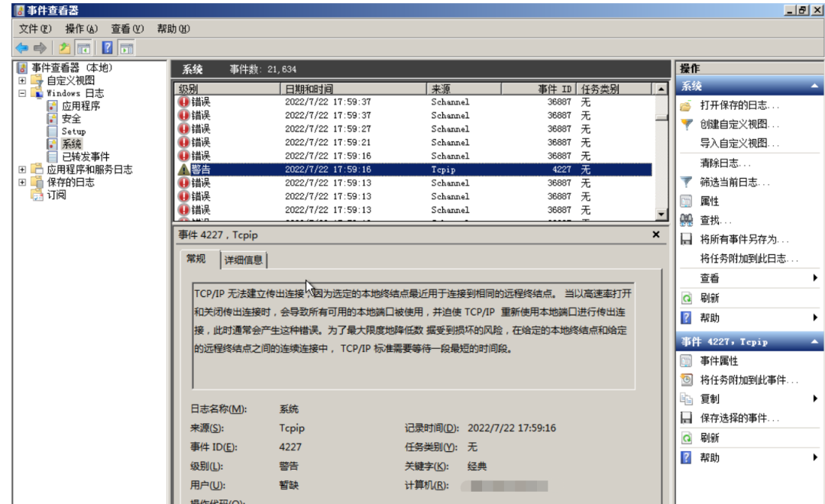Screen dimensions: 825x504
Task: Click 将任务附加到此日志 action link
Action: pyautogui.click(x=749, y=258)
